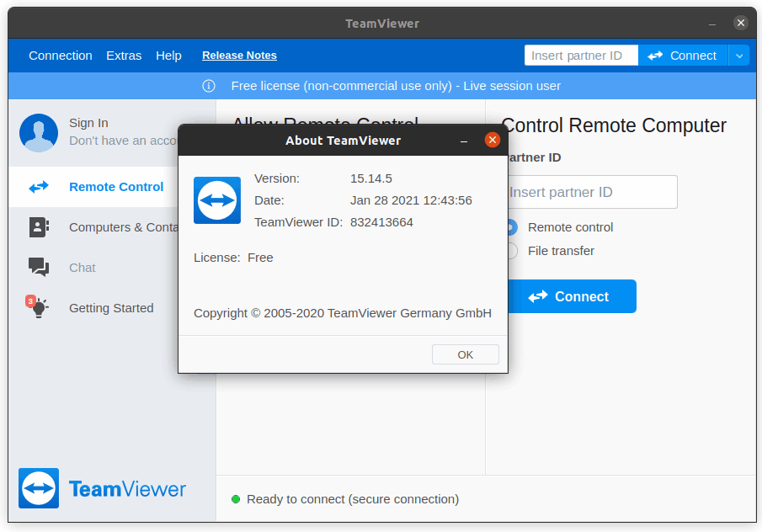Open the Chat sidebar item

83,268
